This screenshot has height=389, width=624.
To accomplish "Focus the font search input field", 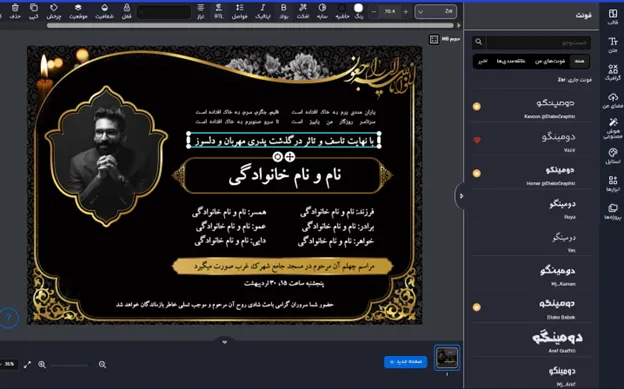I will tap(538, 42).
